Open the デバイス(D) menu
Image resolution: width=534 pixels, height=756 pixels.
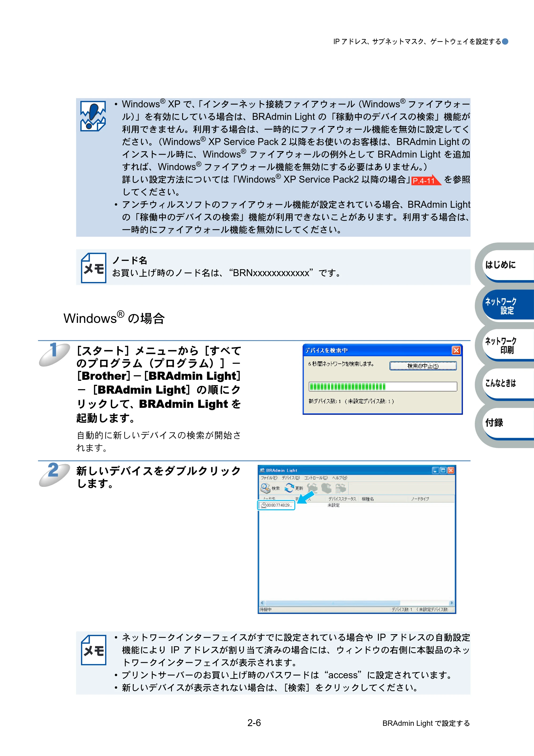tap(291, 478)
